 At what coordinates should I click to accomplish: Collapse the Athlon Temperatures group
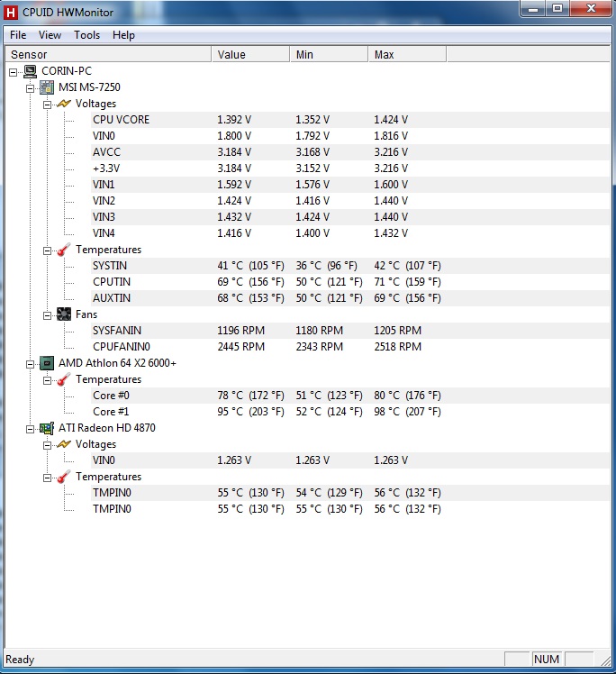coord(47,381)
